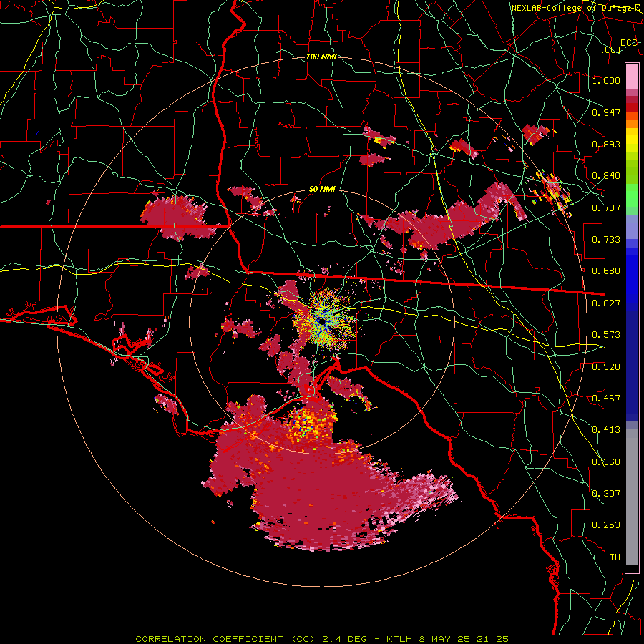
Task: Click the 0.893 value on the color scale
Action: (x=606, y=144)
